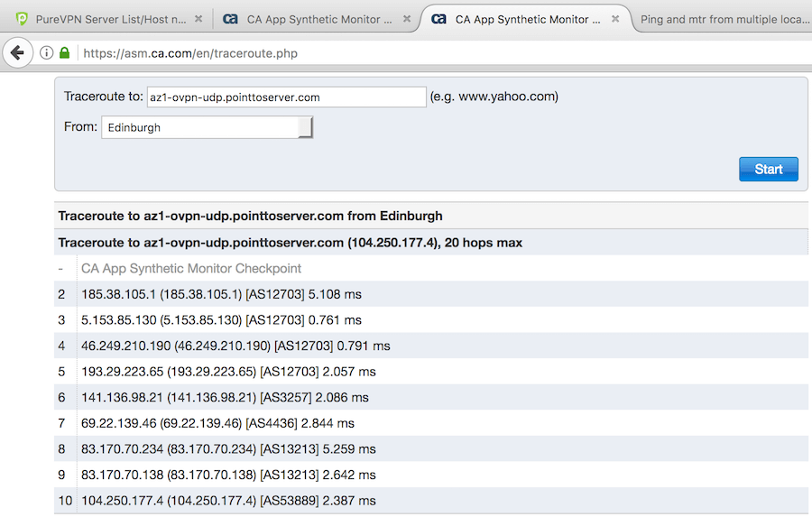This screenshot has width=812, height=517.
Task: Click the CA favicon on the active tab
Action: pos(438,19)
